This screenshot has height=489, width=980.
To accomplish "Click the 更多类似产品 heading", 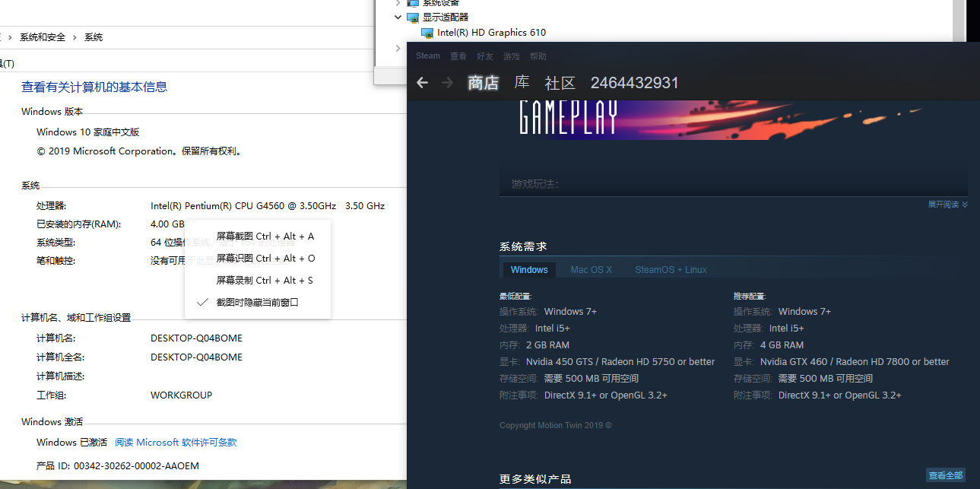I will pyautogui.click(x=535, y=479).
